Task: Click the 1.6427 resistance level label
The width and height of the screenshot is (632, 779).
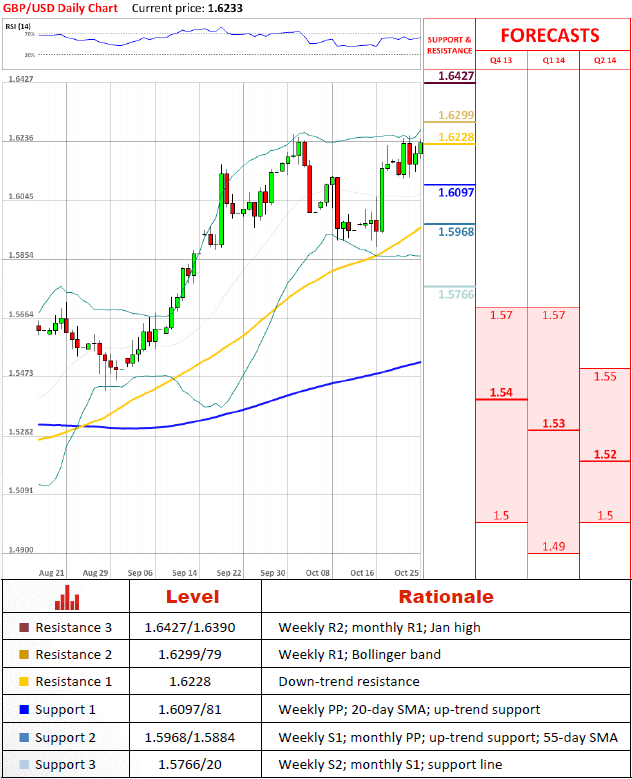Action: point(456,76)
